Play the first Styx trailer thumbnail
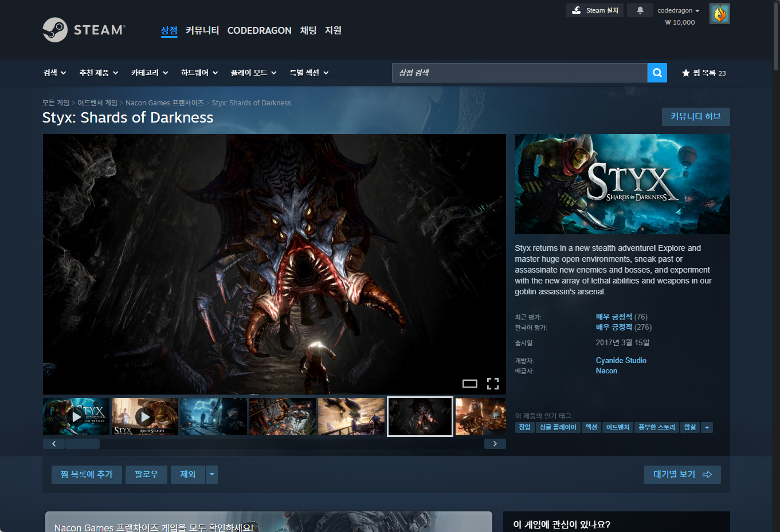 click(x=76, y=417)
